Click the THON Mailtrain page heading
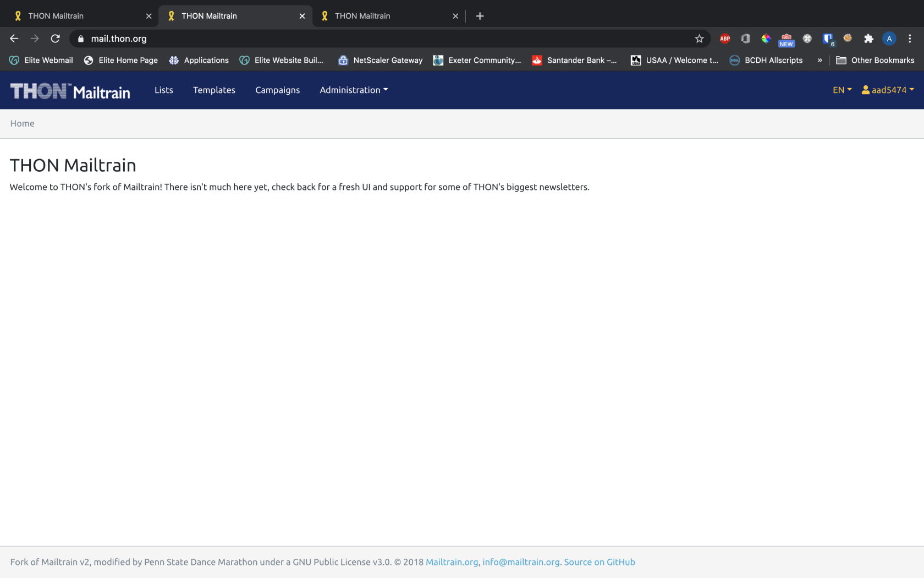The width and height of the screenshot is (924, 578). (73, 165)
